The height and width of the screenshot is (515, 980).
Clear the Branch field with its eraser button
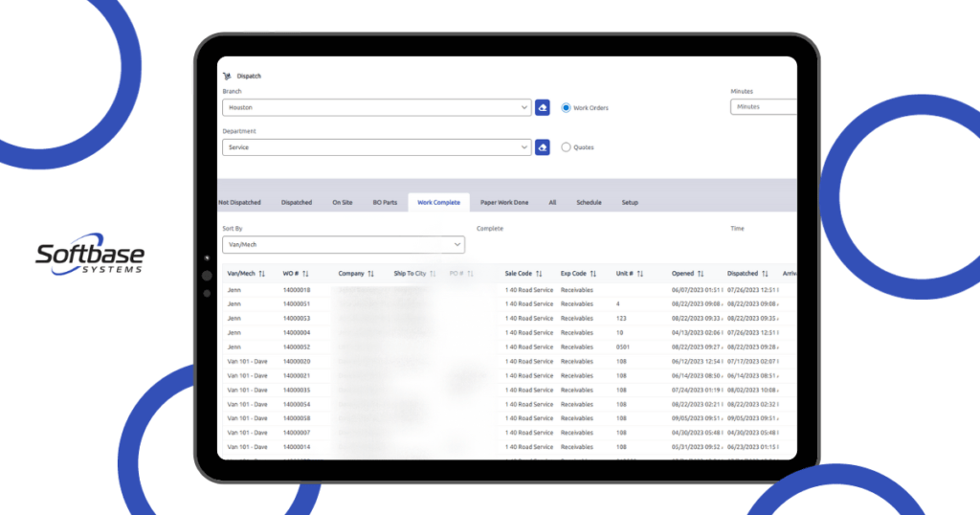click(x=543, y=107)
